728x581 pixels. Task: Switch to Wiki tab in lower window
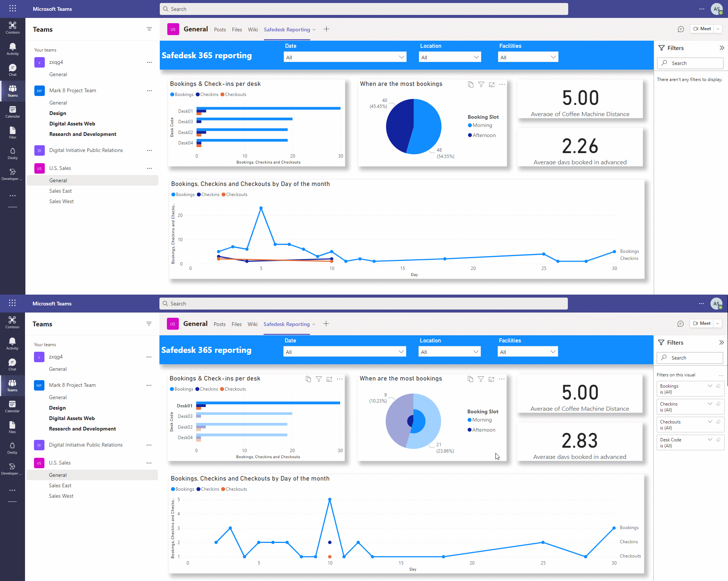tap(252, 324)
